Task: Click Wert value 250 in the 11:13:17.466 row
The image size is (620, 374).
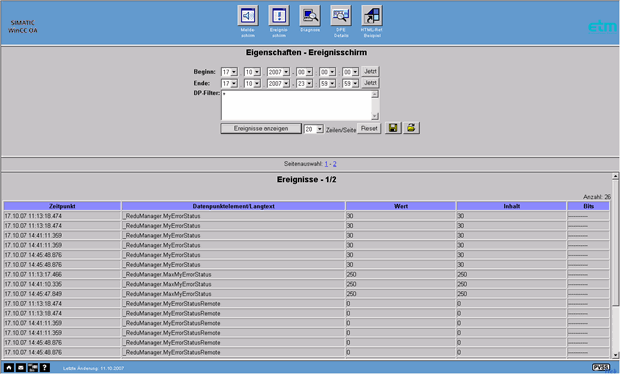Action: point(352,274)
